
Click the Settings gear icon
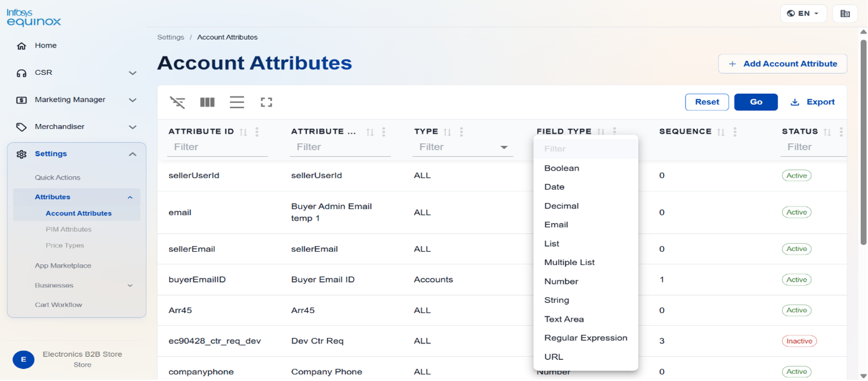(22, 154)
